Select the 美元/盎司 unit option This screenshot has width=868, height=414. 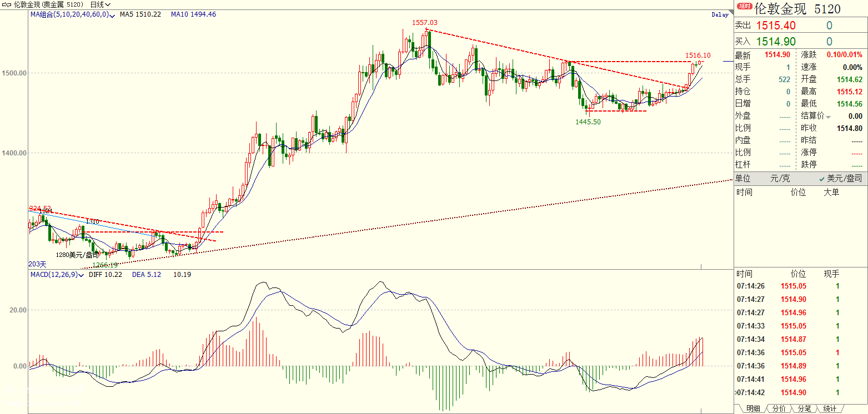841,178
